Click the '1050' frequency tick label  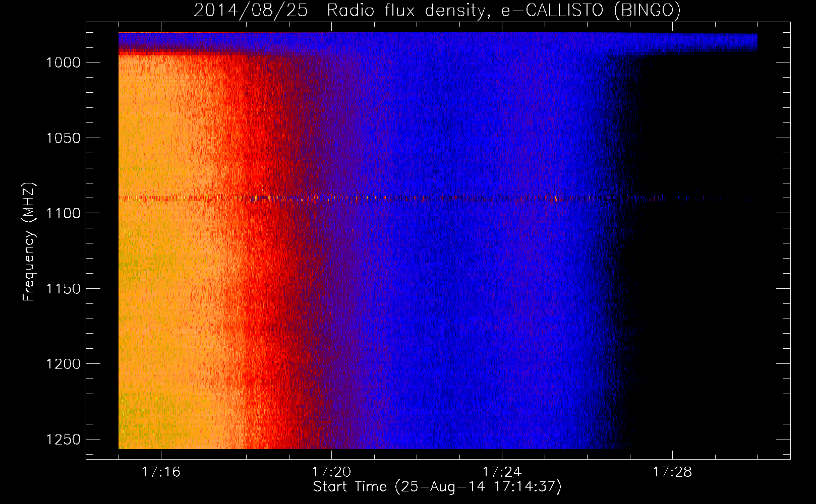coord(64,138)
